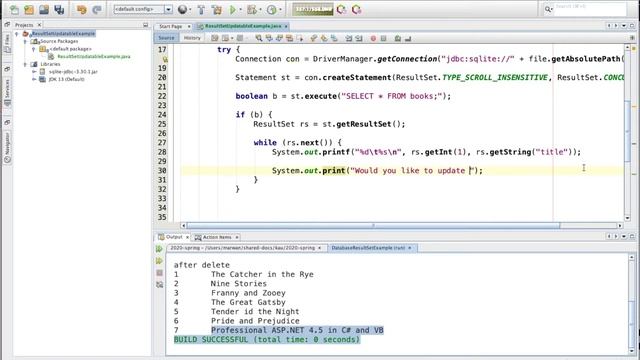This screenshot has width=640, height=360.
Task: Select the ResultSetUpdatableExample.java editor tab
Action: click(242, 26)
